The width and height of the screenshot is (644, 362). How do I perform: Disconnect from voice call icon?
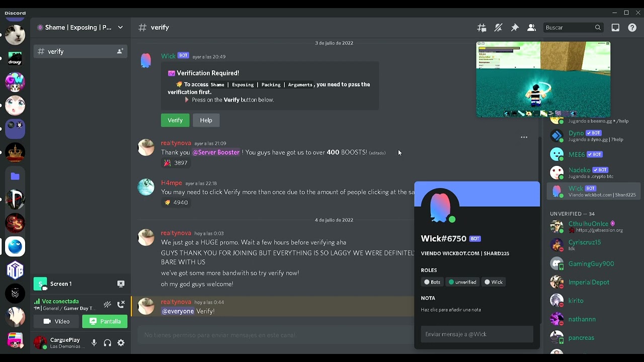121,304
